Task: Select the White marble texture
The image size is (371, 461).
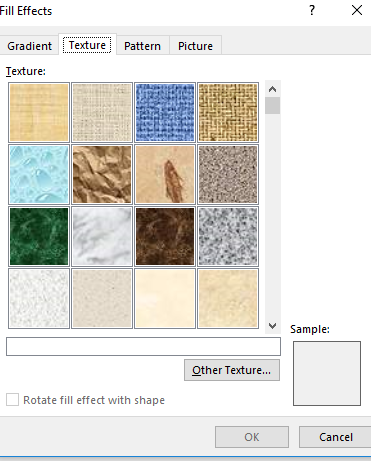Action: coord(102,236)
